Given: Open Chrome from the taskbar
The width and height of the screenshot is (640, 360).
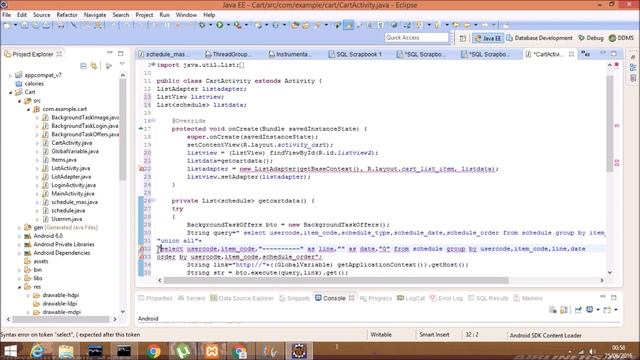Looking at the screenshot, I should coord(154,351).
